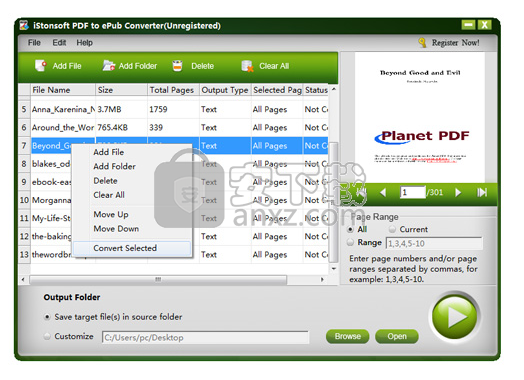
Task: Choose Add File from context menu
Action: (x=132, y=152)
